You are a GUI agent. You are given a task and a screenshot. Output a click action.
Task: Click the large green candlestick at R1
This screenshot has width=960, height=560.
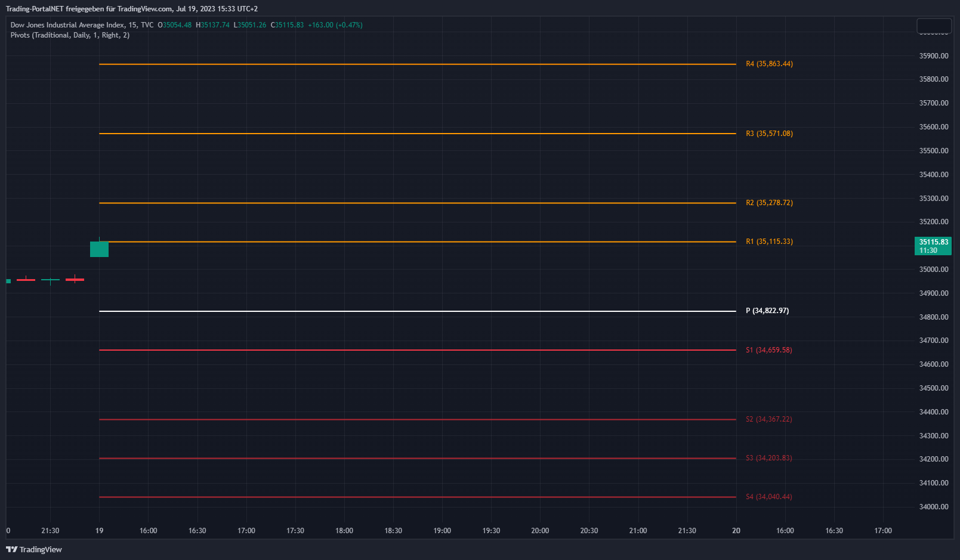[x=99, y=249]
